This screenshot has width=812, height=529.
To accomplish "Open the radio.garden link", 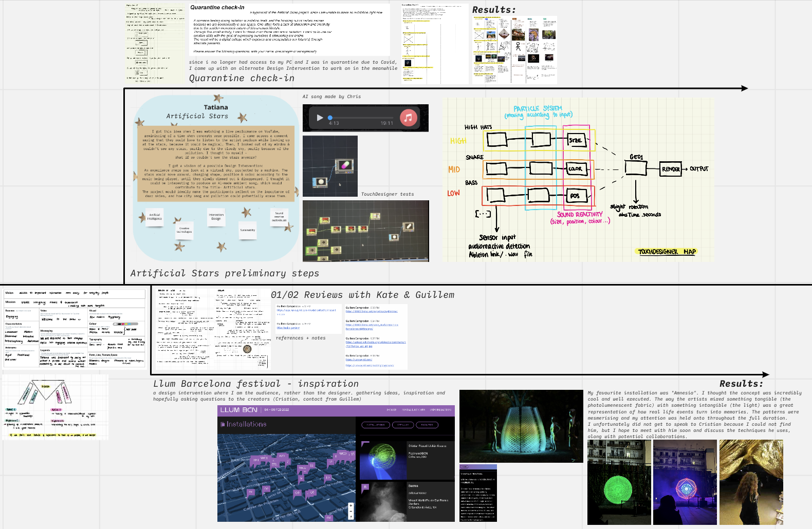I will pos(288,328).
